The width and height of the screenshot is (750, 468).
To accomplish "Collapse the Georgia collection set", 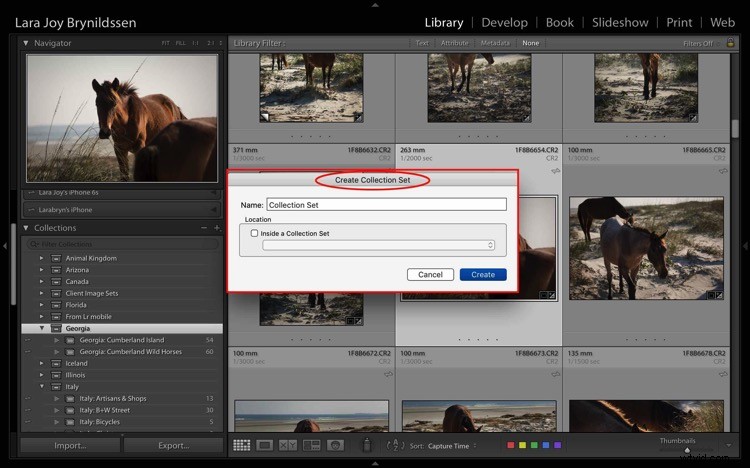I will 42,328.
